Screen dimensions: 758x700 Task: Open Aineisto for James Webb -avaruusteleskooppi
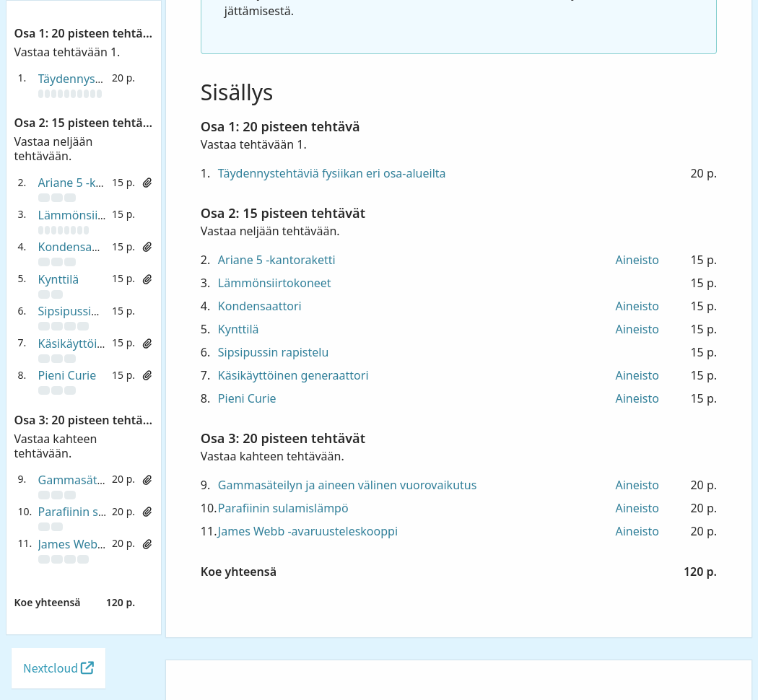(x=637, y=531)
